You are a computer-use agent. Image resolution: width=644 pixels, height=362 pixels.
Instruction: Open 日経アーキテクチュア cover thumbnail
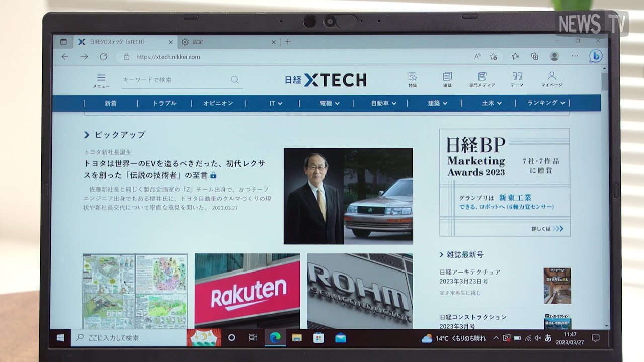[x=557, y=286]
